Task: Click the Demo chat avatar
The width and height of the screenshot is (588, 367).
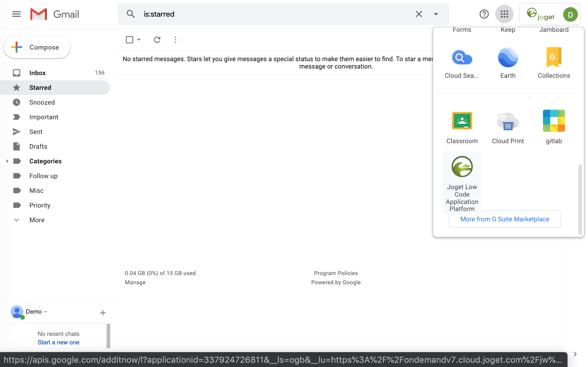Action: (x=17, y=312)
